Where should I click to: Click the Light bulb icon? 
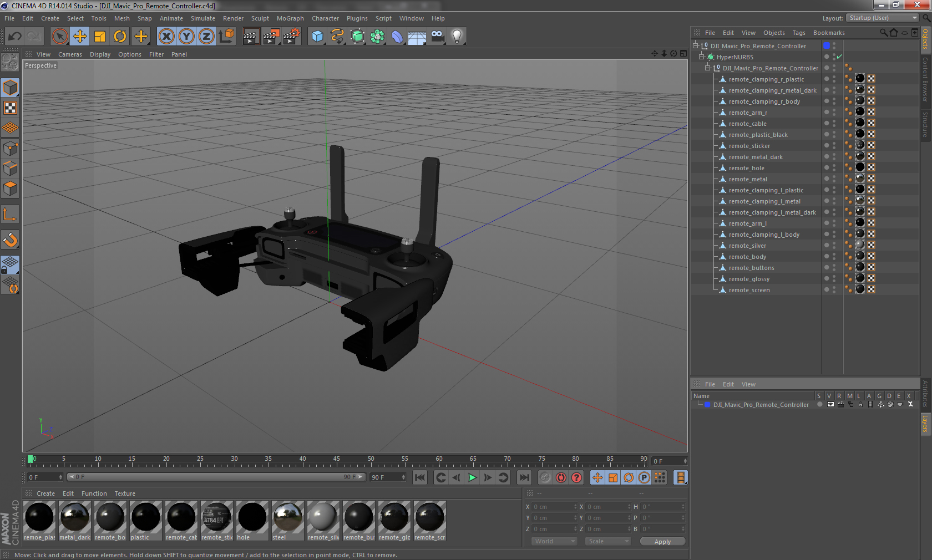457,37
